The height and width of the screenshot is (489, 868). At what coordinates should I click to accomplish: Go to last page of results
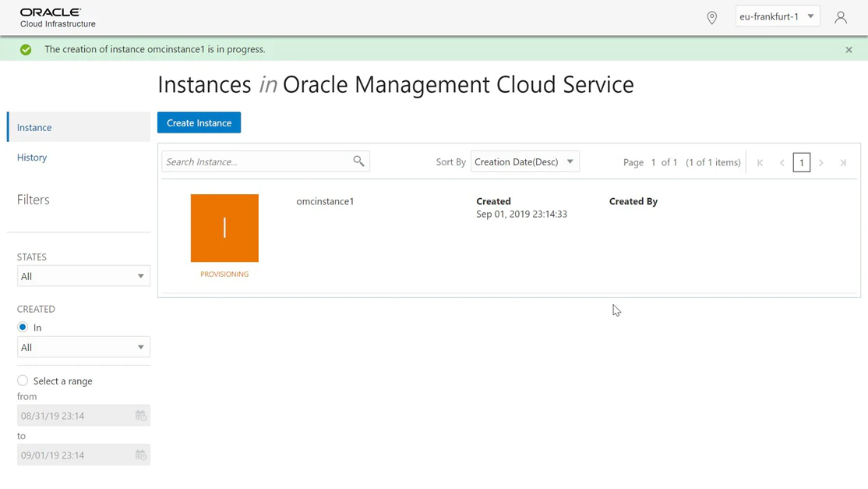coord(843,163)
